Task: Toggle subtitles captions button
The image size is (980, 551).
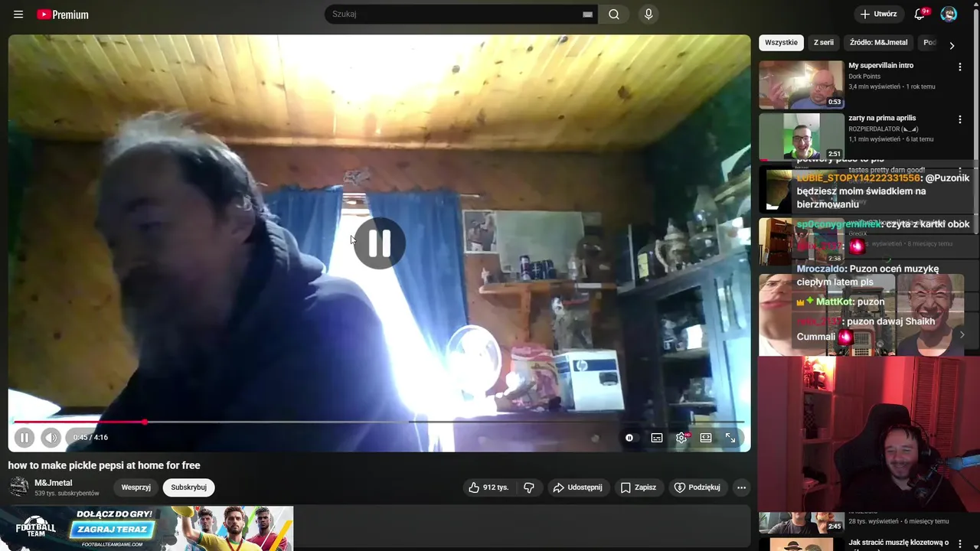Action: click(657, 438)
